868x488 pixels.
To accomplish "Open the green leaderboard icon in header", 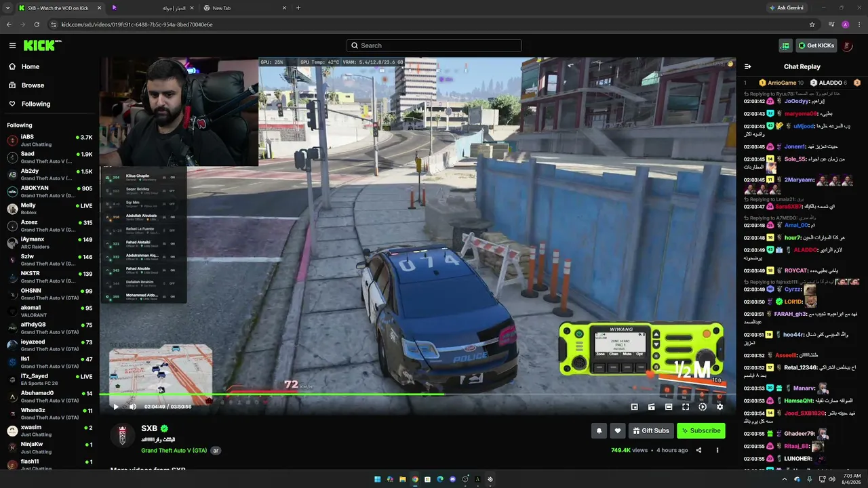I will (785, 45).
